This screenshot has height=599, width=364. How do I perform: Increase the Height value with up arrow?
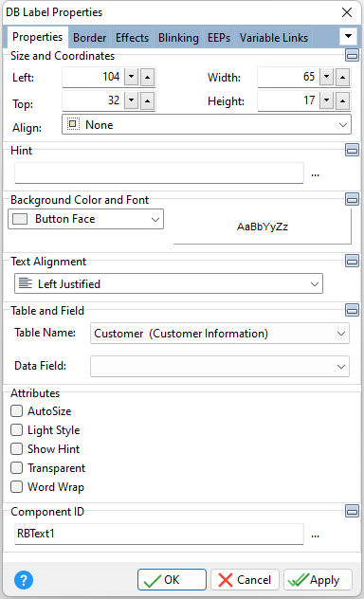click(x=342, y=100)
